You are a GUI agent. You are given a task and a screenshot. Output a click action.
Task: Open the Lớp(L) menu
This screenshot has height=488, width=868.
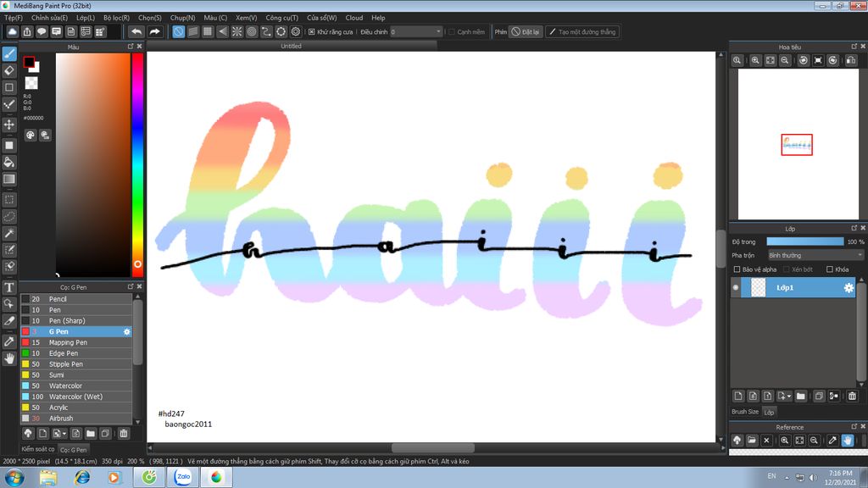(86, 18)
